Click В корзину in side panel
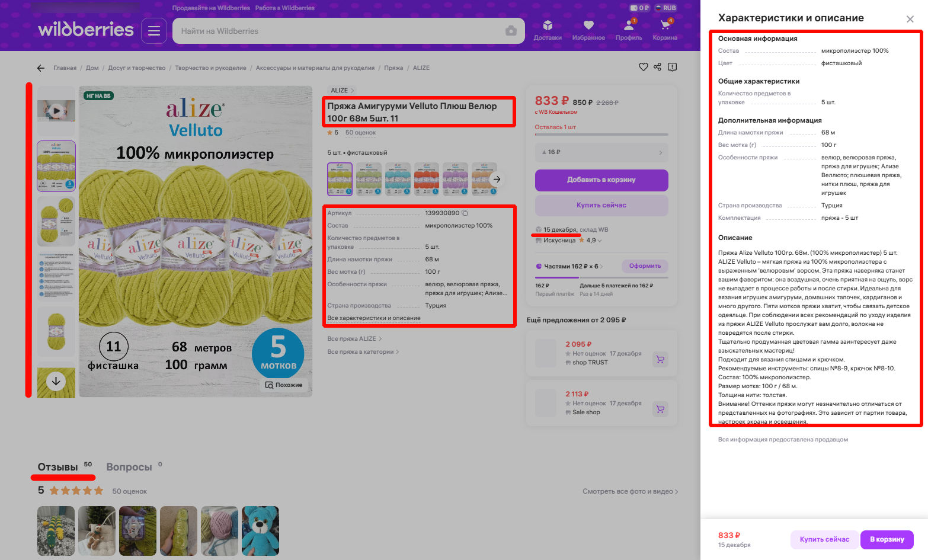 [887, 539]
